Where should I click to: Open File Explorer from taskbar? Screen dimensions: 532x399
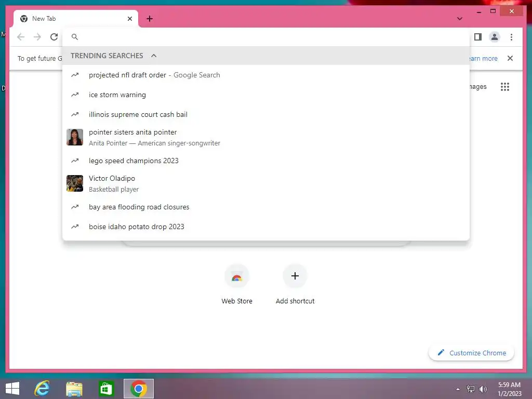(x=74, y=389)
